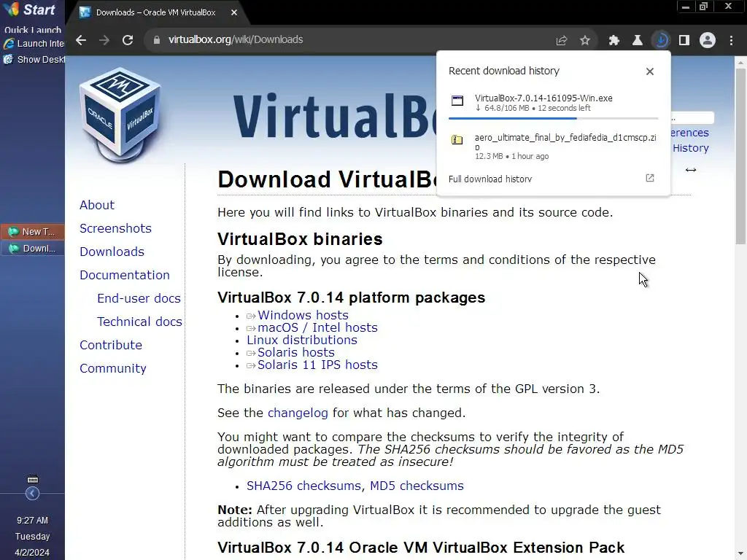Click the Solaris hosts link
This screenshot has height=560, width=747.
[x=296, y=352]
